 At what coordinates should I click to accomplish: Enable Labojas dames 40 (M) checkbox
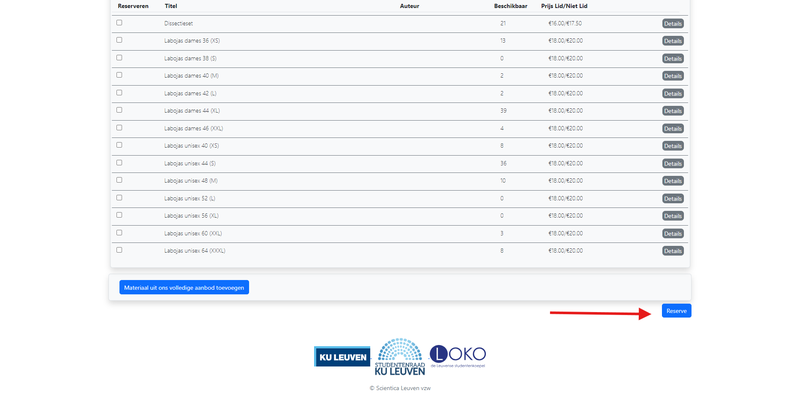[119, 75]
